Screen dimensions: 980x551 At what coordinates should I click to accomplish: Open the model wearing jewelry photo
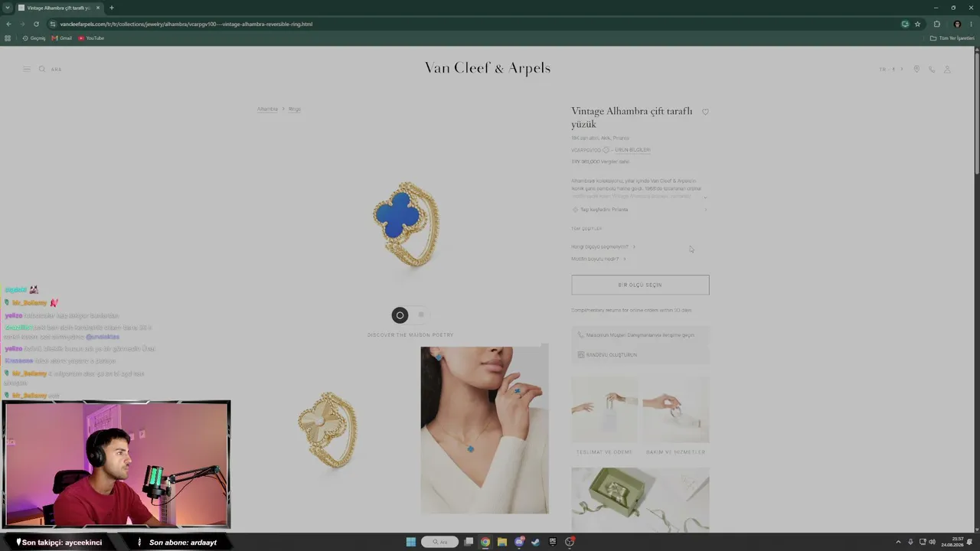coord(485,430)
